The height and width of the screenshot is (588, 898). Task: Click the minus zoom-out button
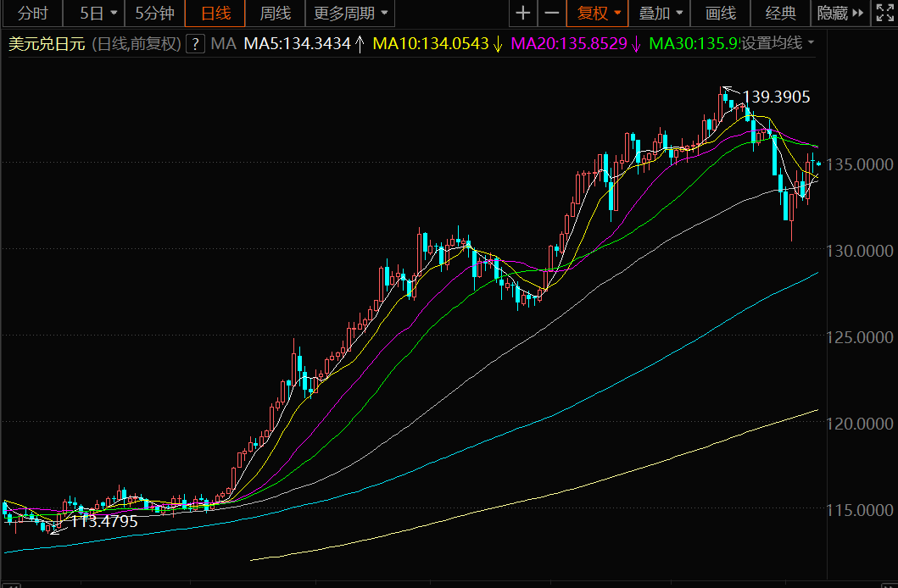click(551, 14)
